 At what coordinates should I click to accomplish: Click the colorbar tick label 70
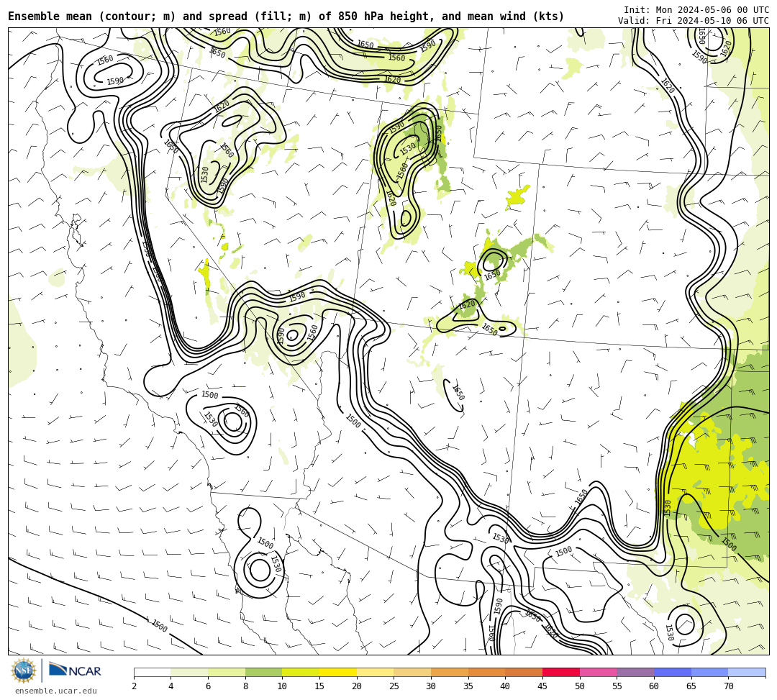(x=728, y=686)
